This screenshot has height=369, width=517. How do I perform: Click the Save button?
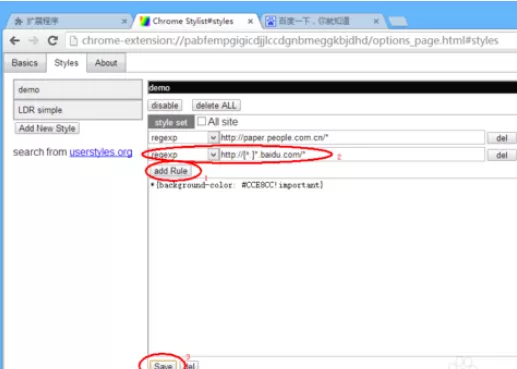pos(163,365)
